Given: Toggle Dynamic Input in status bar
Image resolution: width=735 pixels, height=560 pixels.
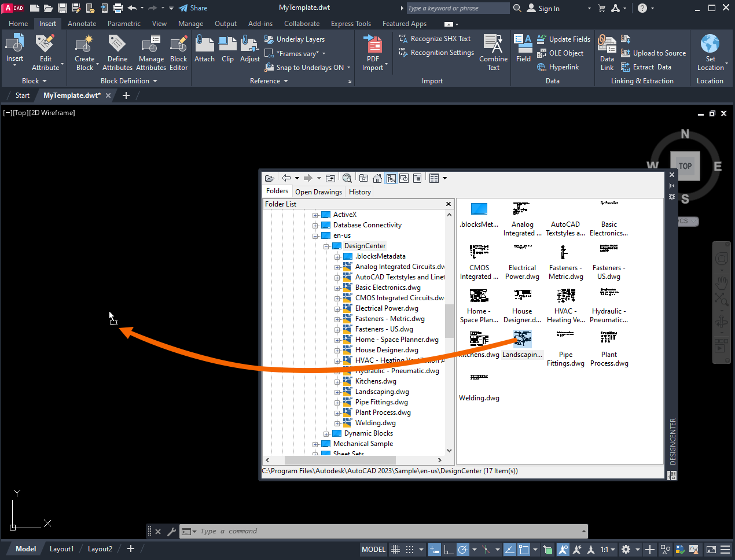Looking at the screenshot, I should 435,549.
